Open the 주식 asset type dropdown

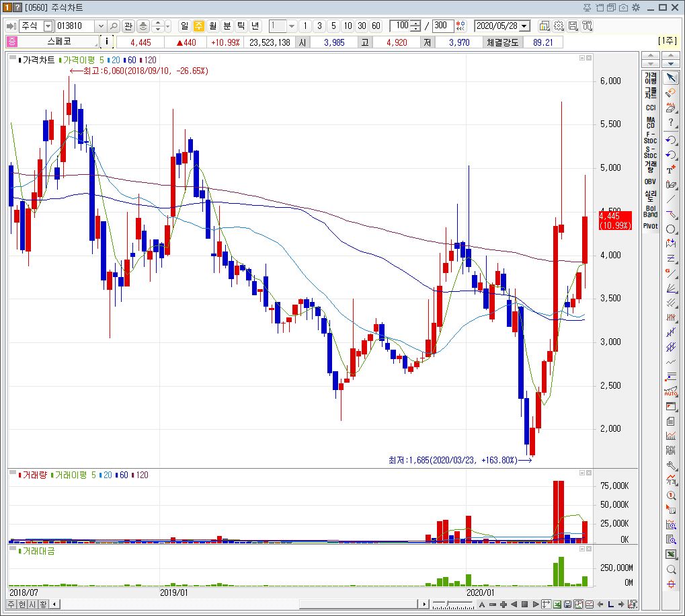(48, 26)
